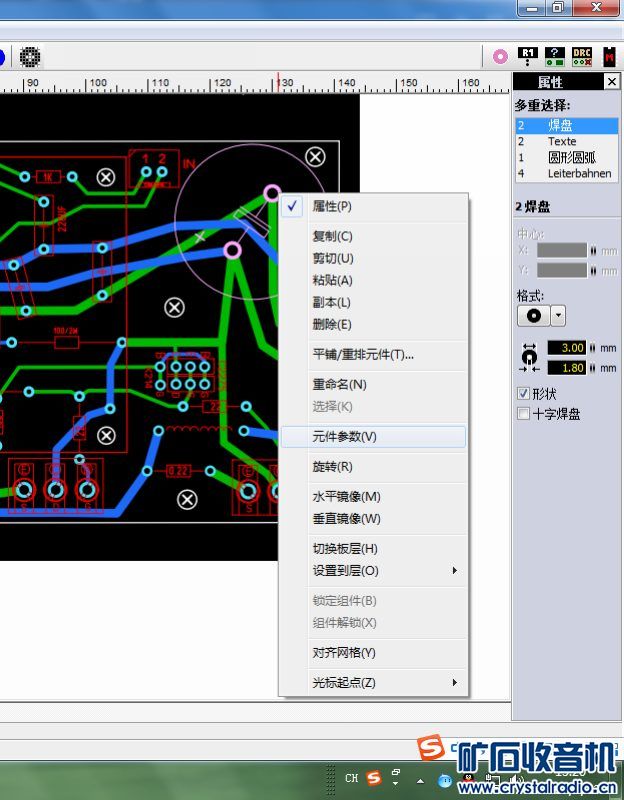Choose 副本(L) from the context menu
The height and width of the screenshot is (800, 624).
click(373, 302)
